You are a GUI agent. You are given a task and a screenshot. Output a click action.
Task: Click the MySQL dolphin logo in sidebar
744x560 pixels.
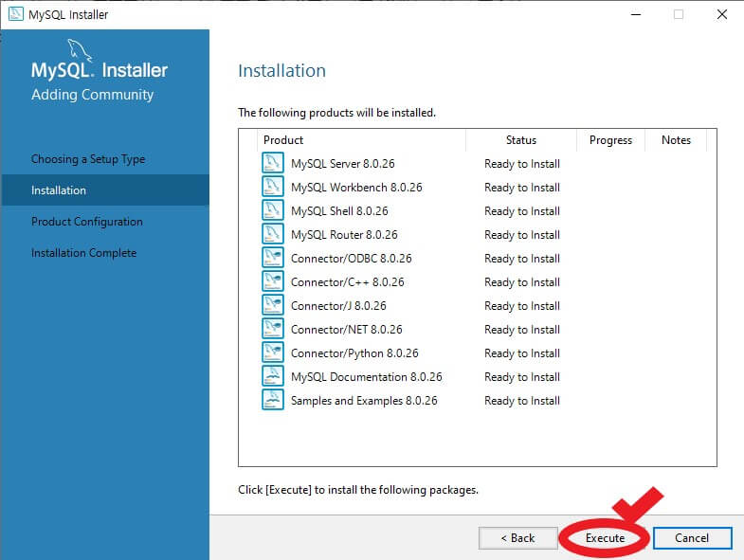pos(80,50)
